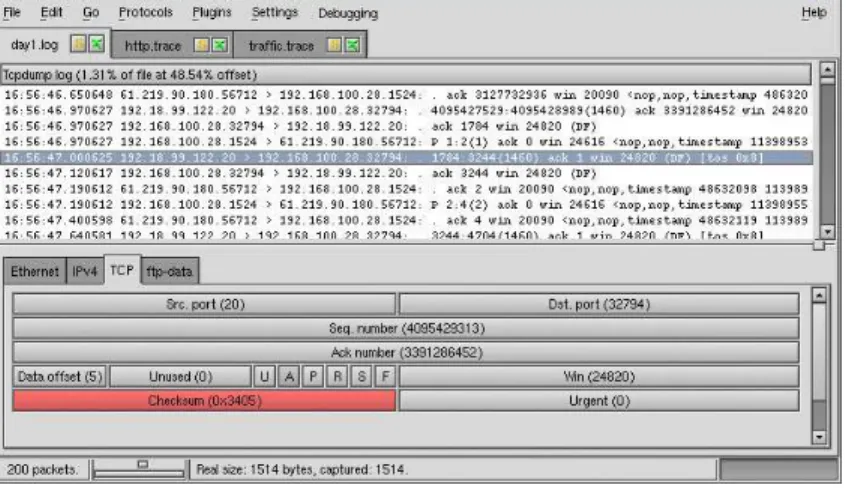Open the Protocols menu
Viewport: 846px width, 488px height.
pyautogui.click(x=146, y=12)
